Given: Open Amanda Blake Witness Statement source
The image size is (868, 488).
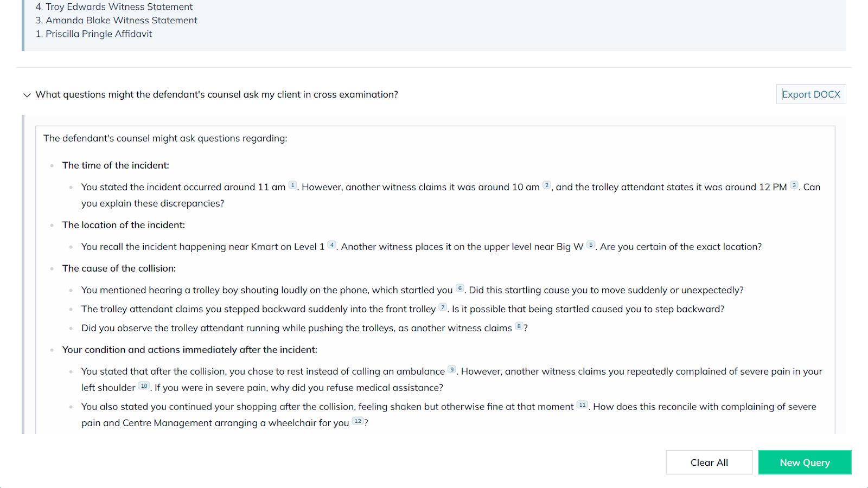Looking at the screenshot, I should click(121, 21).
